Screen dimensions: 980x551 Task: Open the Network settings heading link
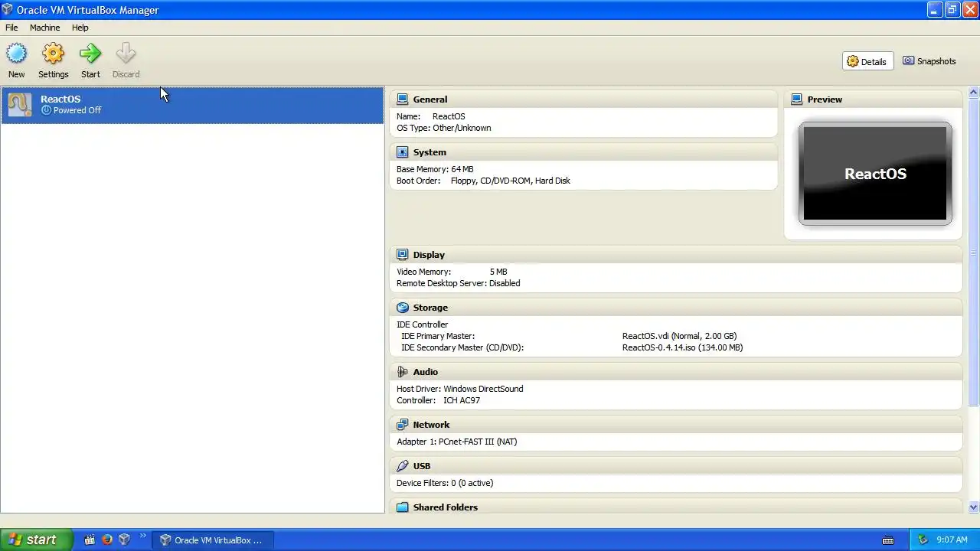click(x=431, y=425)
